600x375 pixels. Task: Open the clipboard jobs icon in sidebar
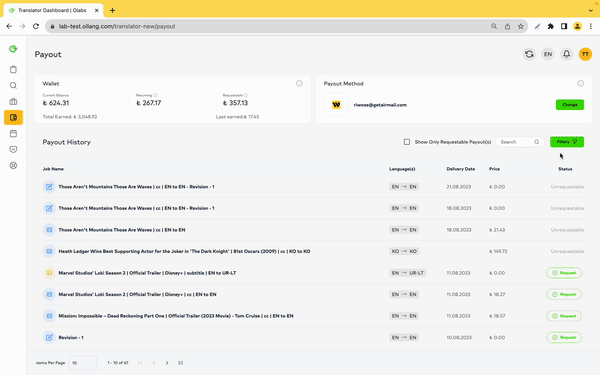pyautogui.click(x=13, y=69)
